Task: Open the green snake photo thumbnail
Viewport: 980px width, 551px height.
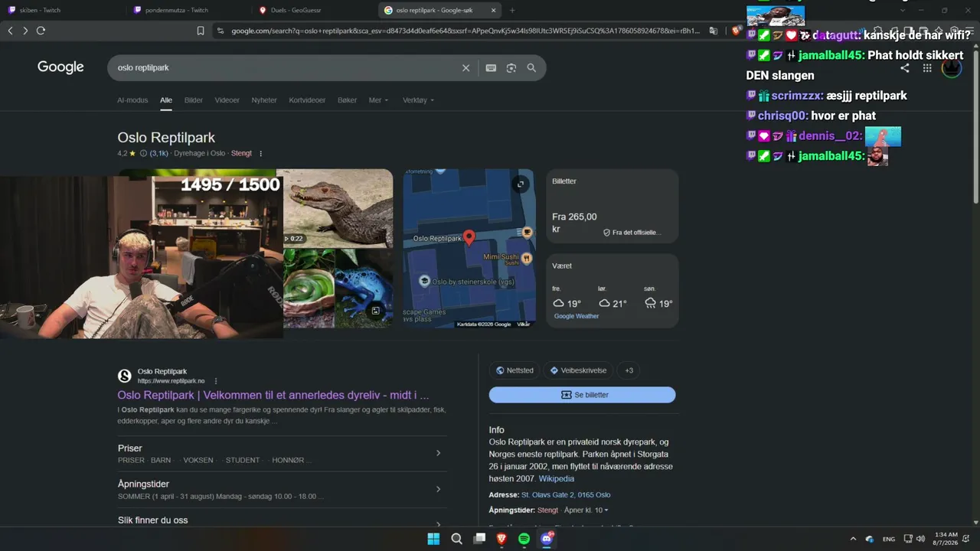Action: pos(309,288)
